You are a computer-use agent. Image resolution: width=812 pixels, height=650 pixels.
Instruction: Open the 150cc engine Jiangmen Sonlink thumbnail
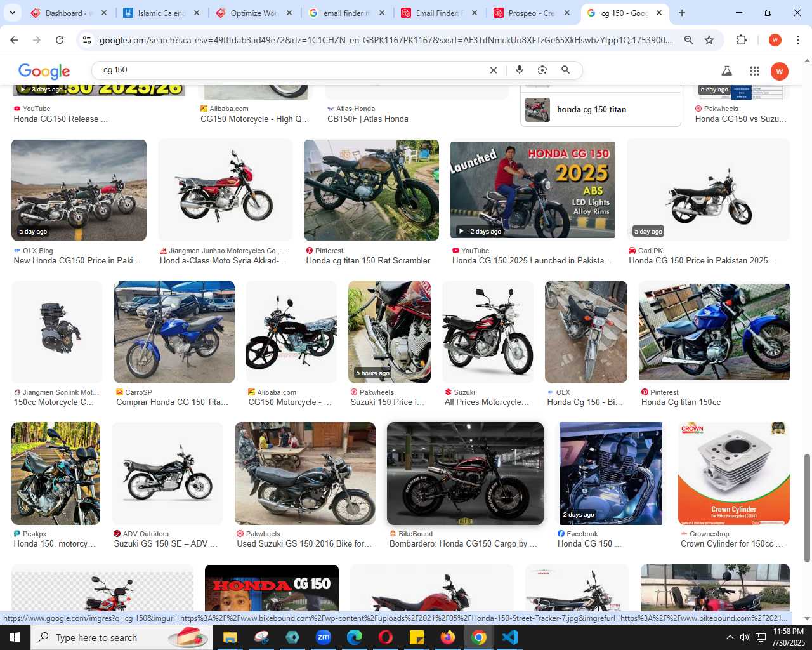pyautogui.click(x=57, y=332)
